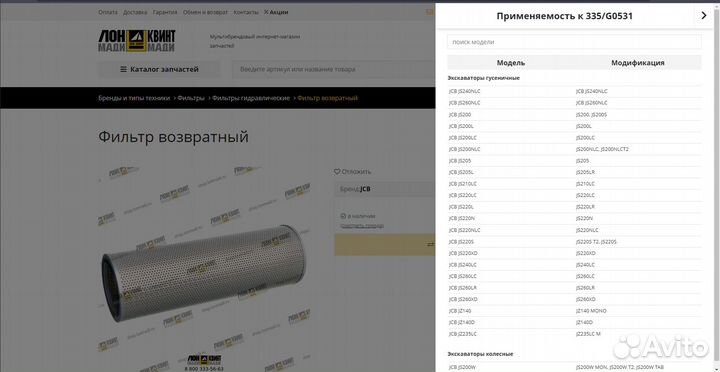Open the Акции promotions link
This screenshot has width=720, height=372.
click(279, 12)
